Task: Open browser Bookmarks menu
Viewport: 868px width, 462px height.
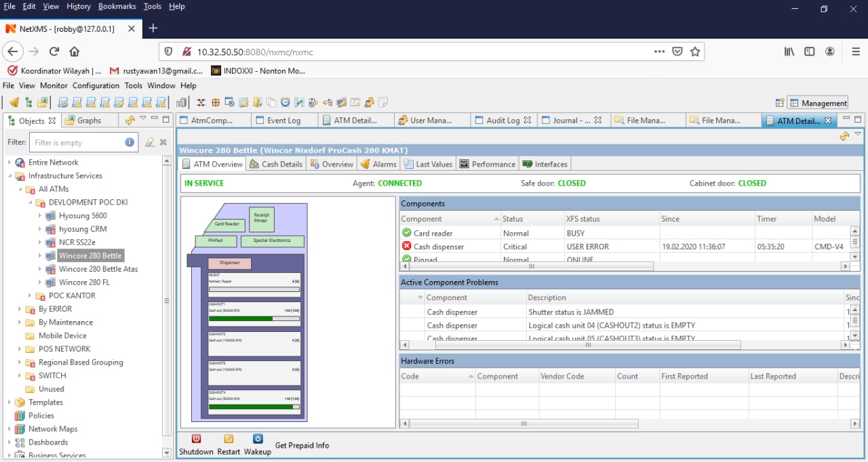Action: (117, 6)
